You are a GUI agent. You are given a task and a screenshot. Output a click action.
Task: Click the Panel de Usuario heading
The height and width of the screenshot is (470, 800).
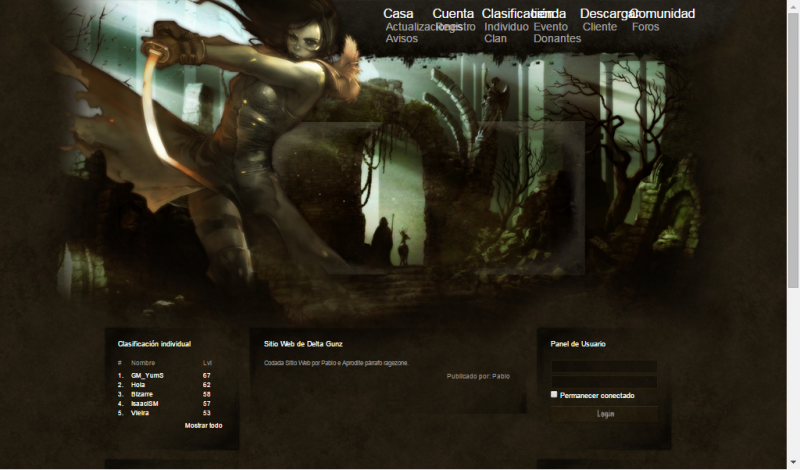click(x=578, y=344)
